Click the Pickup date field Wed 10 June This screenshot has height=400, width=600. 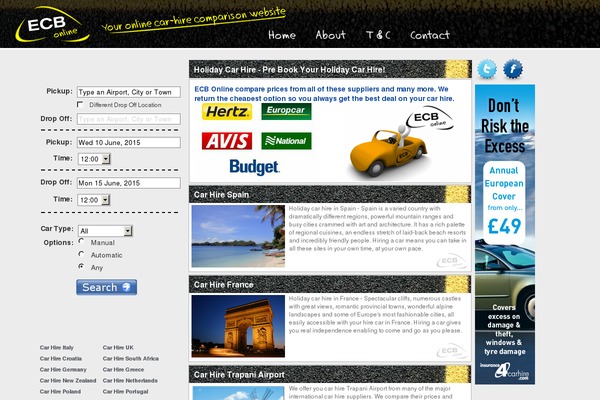(x=129, y=142)
